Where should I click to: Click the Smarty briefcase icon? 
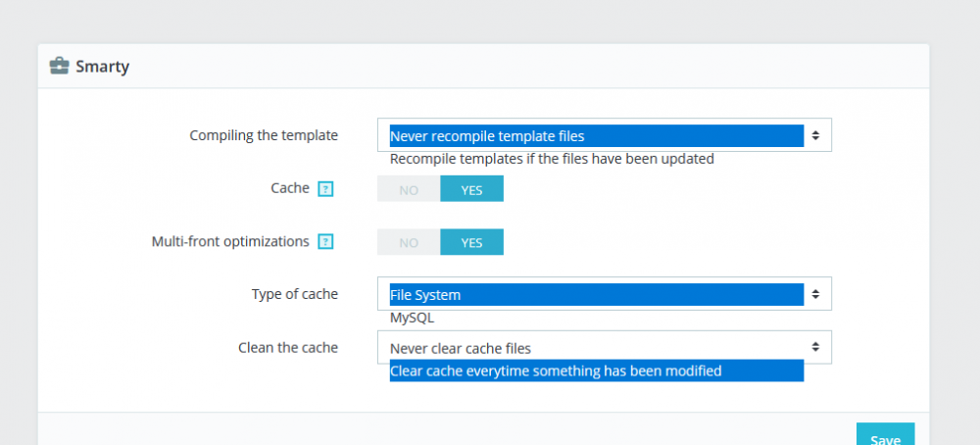(x=59, y=67)
